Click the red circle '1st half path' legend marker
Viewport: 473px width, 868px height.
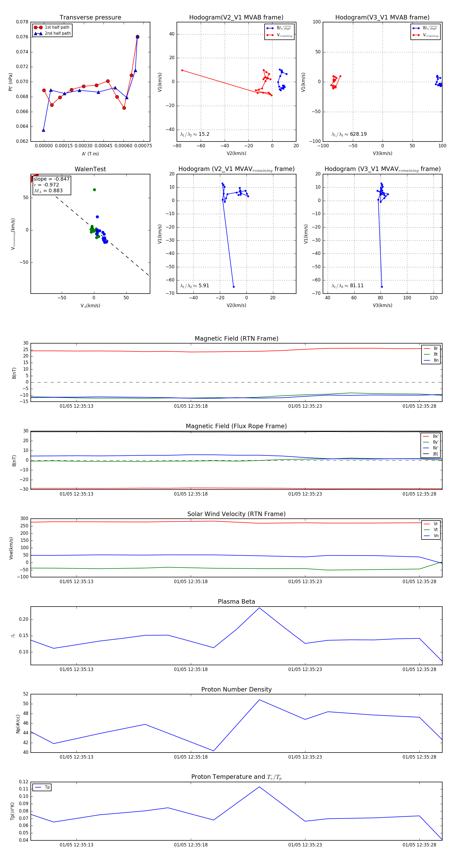click(x=38, y=27)
